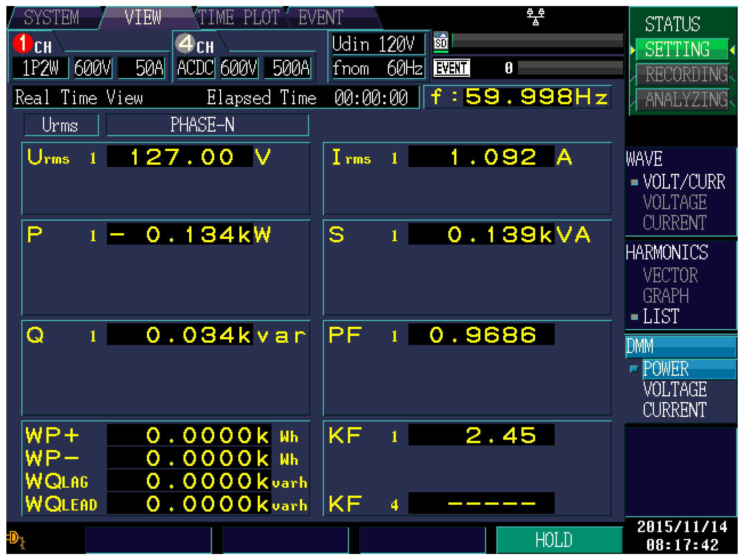743x560 pixels.
Task: Select LIST under HARMONICS menu
Action: [x=661, y=316]
